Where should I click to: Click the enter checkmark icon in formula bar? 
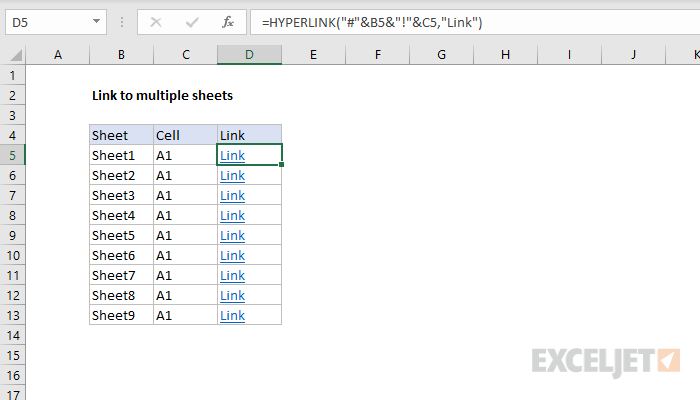click(x=191, y=21)
